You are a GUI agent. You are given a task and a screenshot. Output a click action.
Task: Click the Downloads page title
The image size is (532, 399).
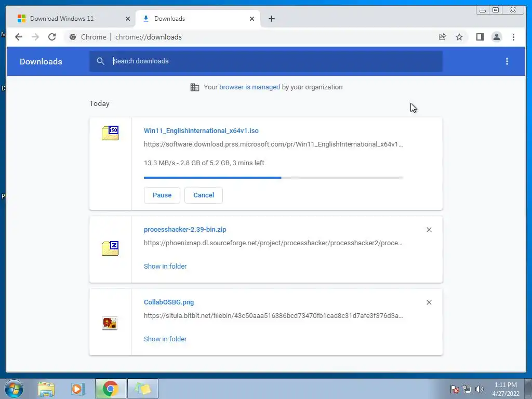coord(41,61)
